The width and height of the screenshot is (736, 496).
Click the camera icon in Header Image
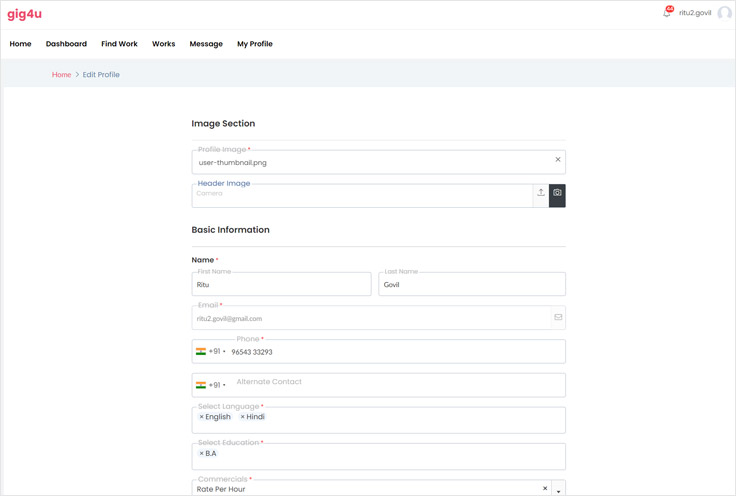tap(557, 193)
